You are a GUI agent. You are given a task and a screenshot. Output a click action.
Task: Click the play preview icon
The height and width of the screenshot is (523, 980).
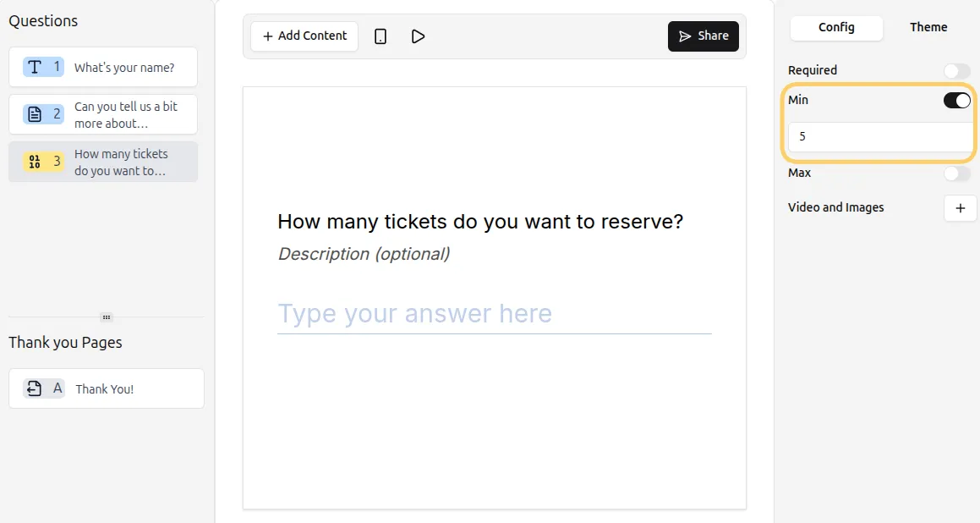[418, 36]
